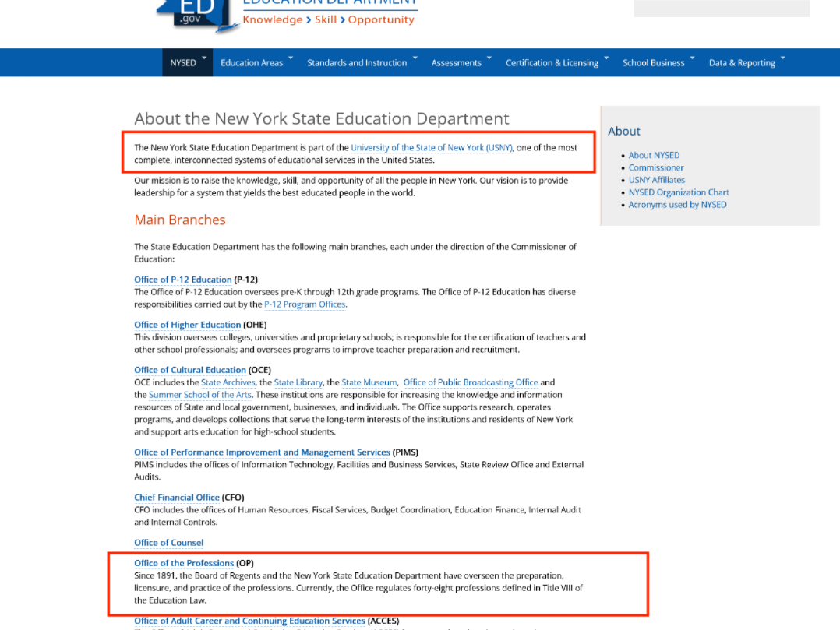Follow the Summer School of the Arts link
This screenshot has height=630, width=840.
[x=200, y=395]
